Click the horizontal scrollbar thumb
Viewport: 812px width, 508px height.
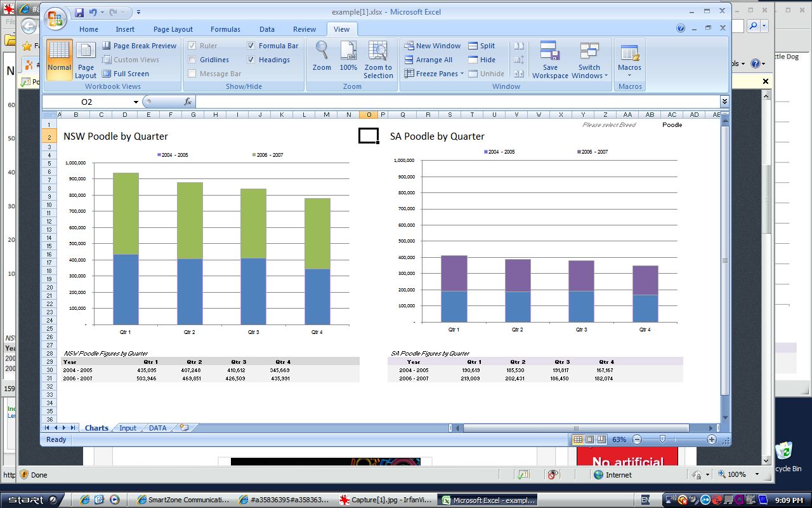click(x=575, y=428)
